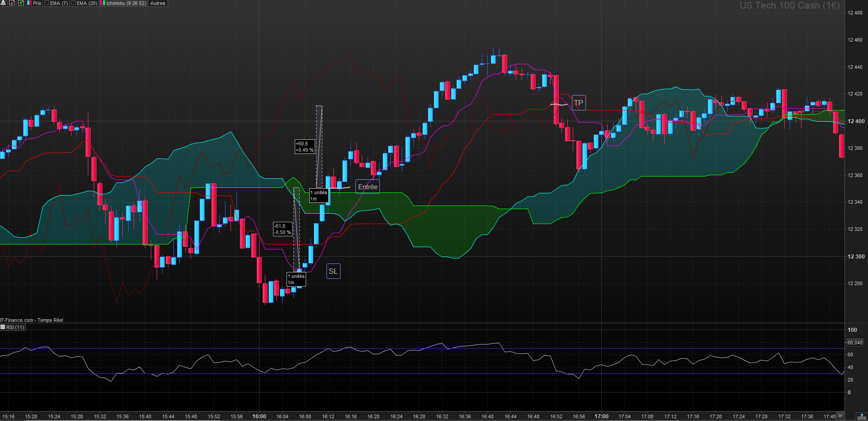Click the +60,6 profit measurement box
Viewport: 868px width, 421px height.
pyautogui.click(x=305, y=147)
